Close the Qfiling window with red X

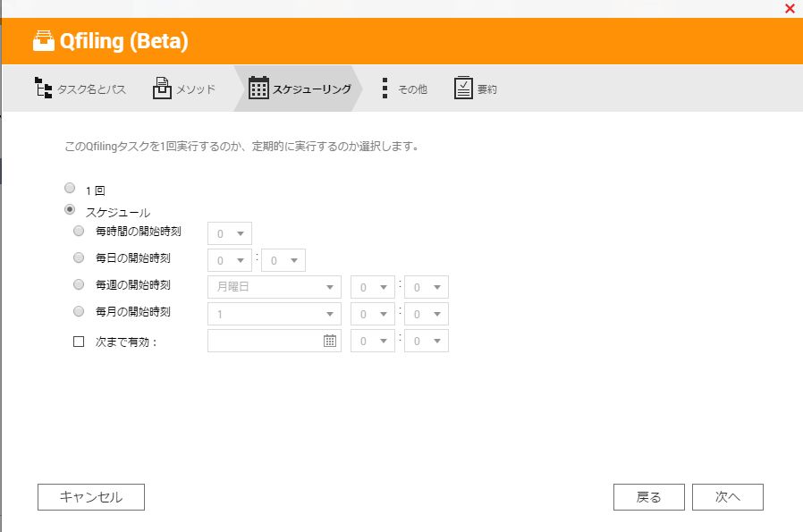790,9
